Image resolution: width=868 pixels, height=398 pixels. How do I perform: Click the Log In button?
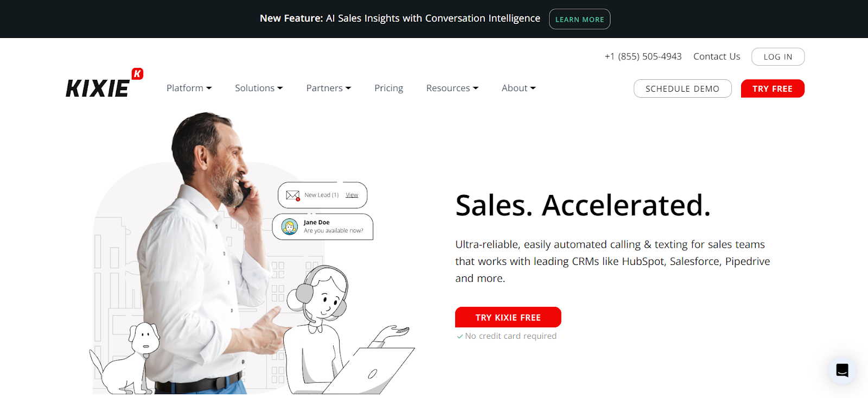(x=778, y=56)
